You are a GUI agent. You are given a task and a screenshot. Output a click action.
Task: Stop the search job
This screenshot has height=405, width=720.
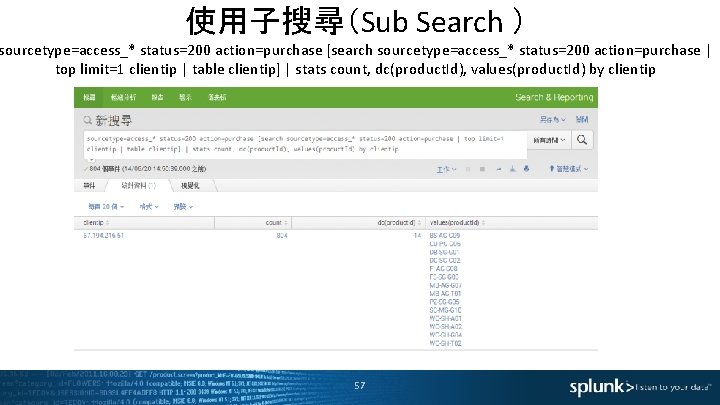[x=482, y=169]
